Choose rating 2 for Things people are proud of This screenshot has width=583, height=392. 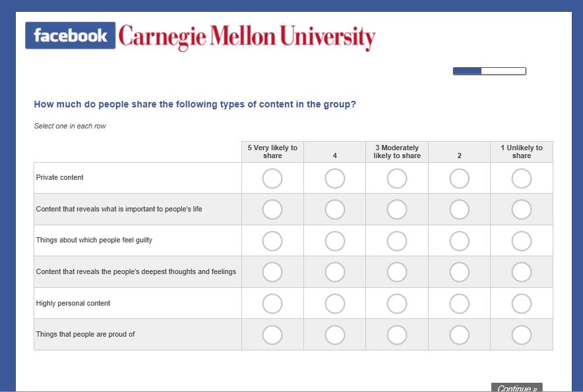(459, 335)
